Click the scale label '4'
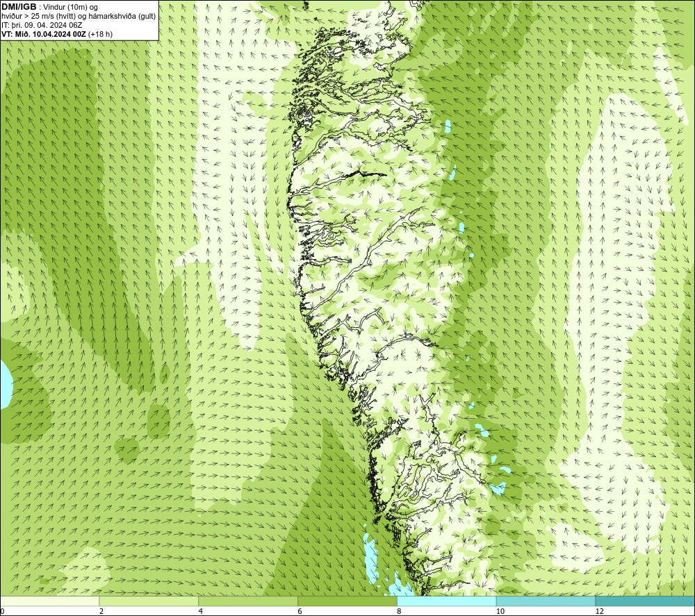 coord(201,611)
